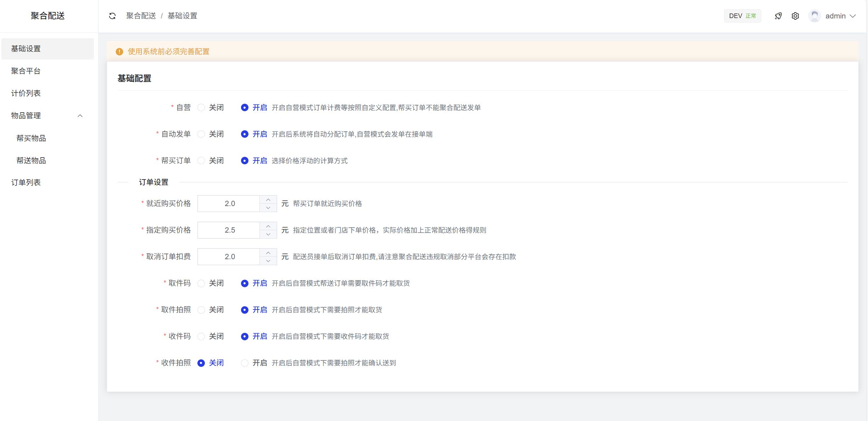打开订单列表菜单

(x=26, y=182)
